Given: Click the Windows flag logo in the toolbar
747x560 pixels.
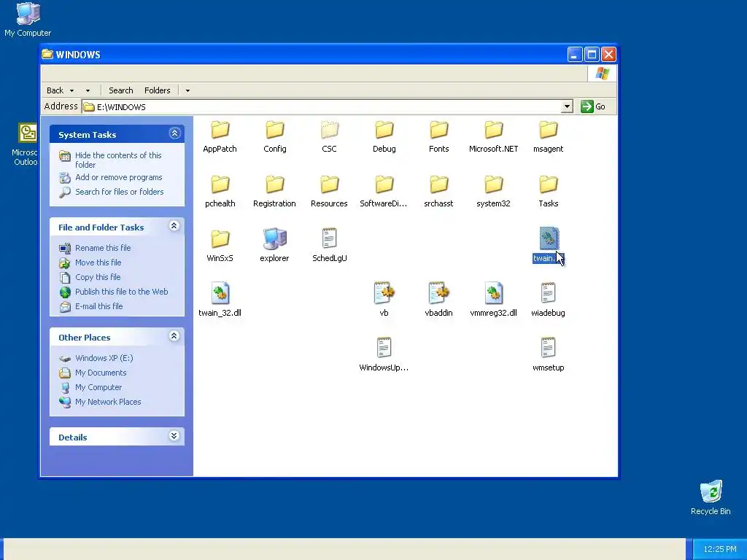Looking at the screenshot, I should tap(602, 74).
